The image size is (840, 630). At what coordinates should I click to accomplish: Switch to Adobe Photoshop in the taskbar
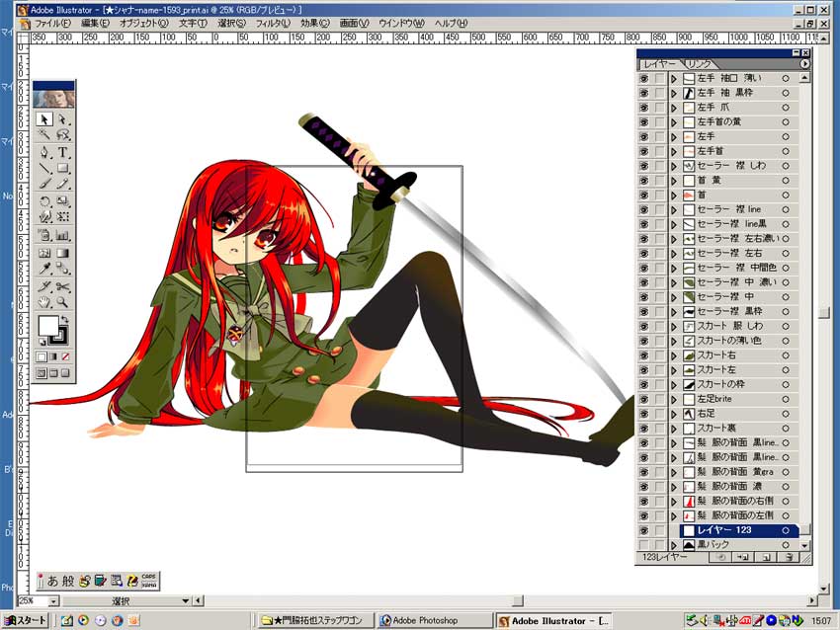click(x=435, y=620)
